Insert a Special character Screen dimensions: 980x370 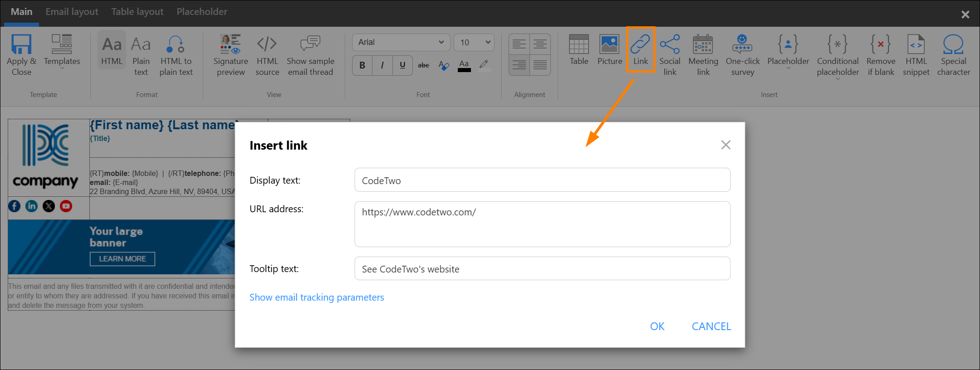(954, 55)
